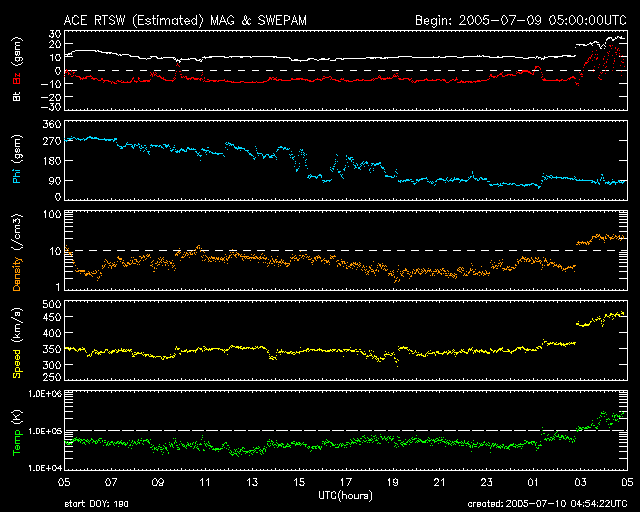Click the UTC(hours) axis title
Screen dimensions: 640x512
[x=345, y=494]
